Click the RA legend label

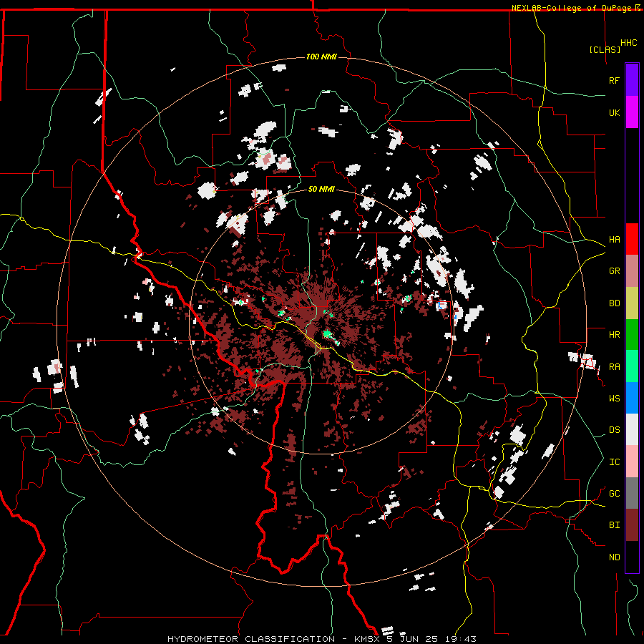614,367
